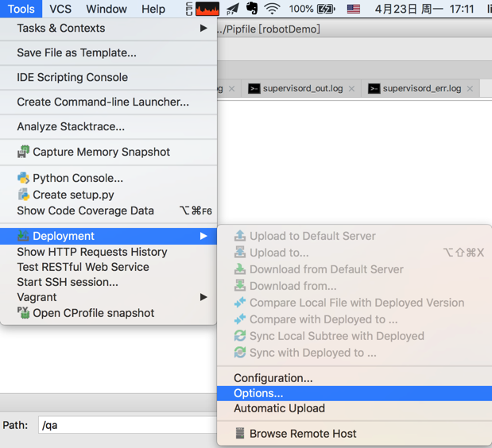Expand Tasks & Contexts submenu
The width and height of the screenshot is (492, 448).
click(x=108, y=29)
